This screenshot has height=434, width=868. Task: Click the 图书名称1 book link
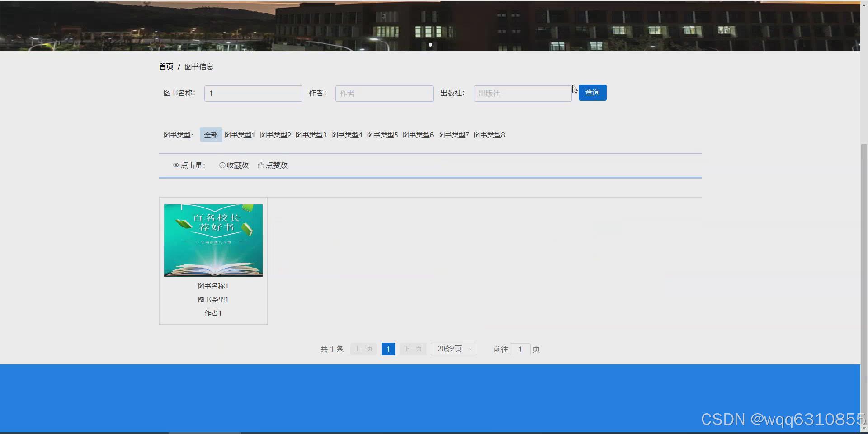[213, 286]
